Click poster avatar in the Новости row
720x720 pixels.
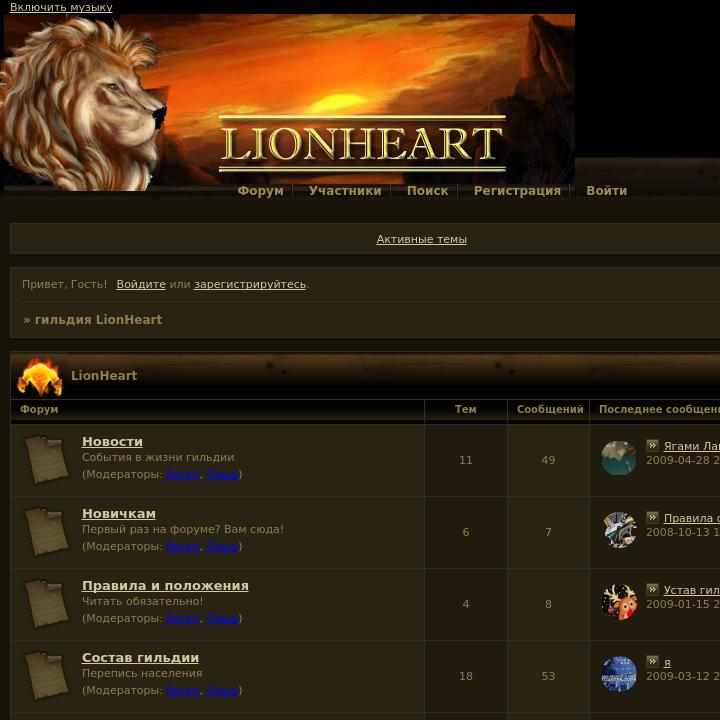(619, 458)
